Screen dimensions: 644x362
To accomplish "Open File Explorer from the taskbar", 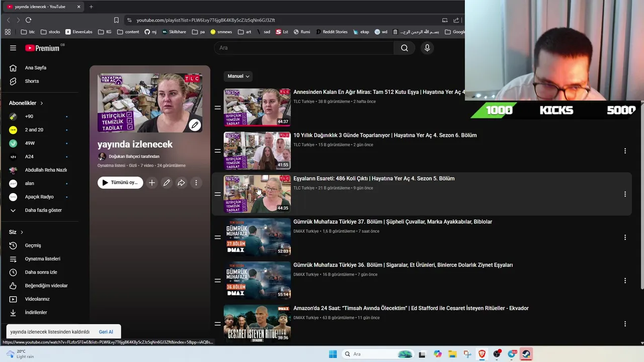I will point(452,354).
